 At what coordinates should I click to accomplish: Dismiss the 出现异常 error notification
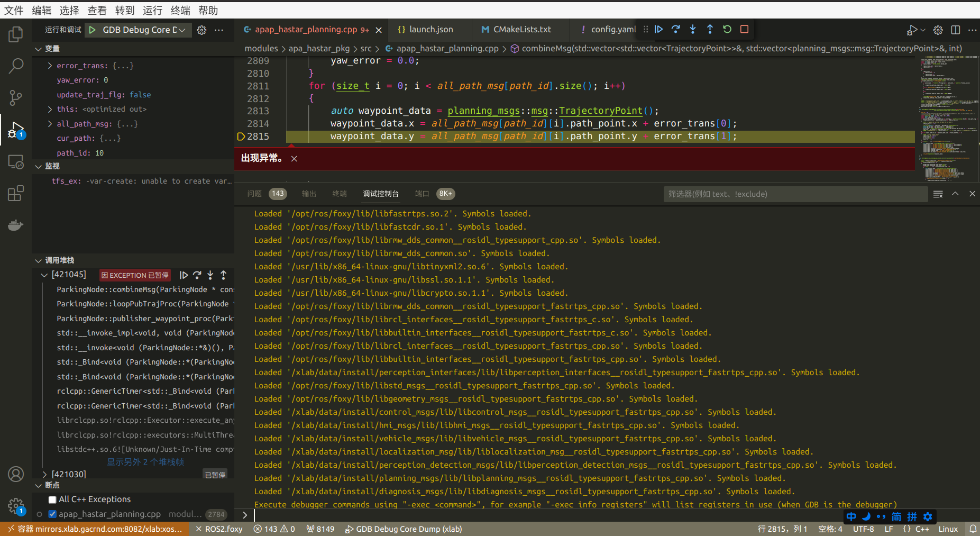(x=294, y=158)
